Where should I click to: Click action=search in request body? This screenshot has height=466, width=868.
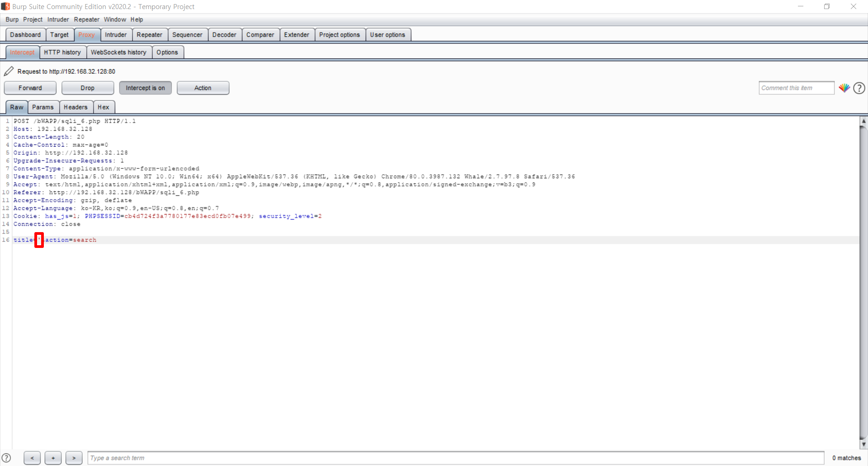[71, 240]
